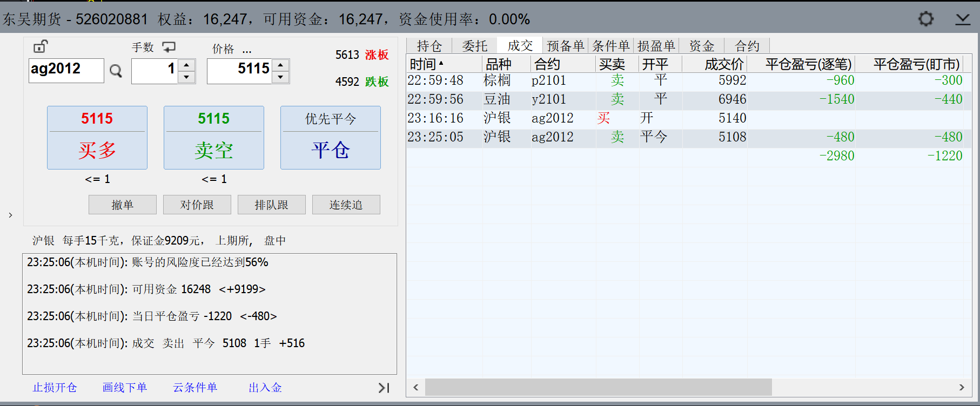Image resolution: width=980 pixels, height=406 pixels.
Task: Open the 合约 contracts tab
Action: pos(747,46)
